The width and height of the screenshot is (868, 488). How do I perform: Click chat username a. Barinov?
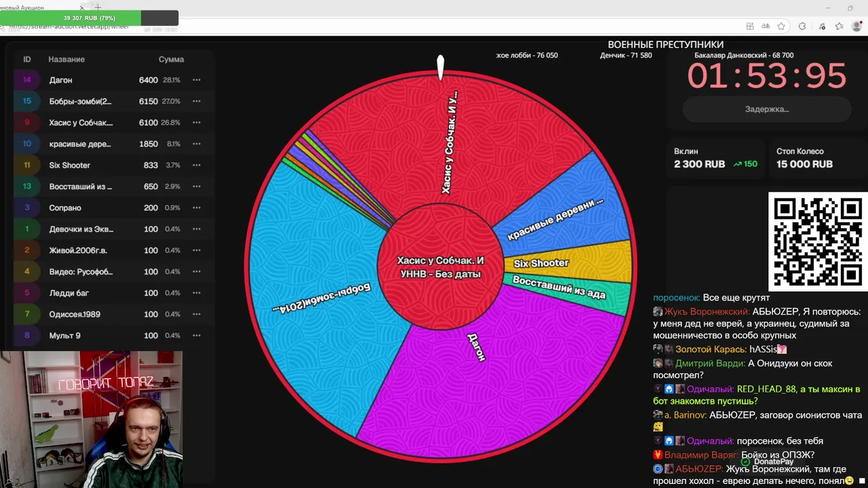[686, 415]
